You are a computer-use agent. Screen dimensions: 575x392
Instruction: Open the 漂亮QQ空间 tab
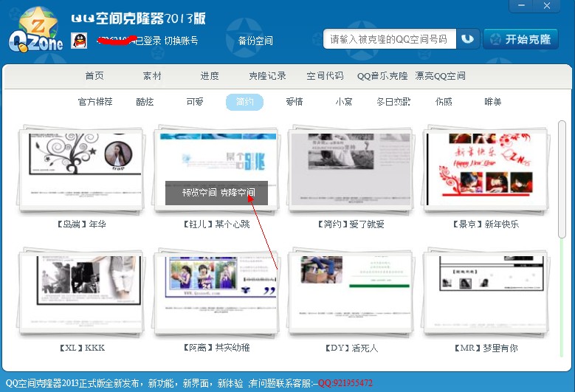click(x=440, y=76)
